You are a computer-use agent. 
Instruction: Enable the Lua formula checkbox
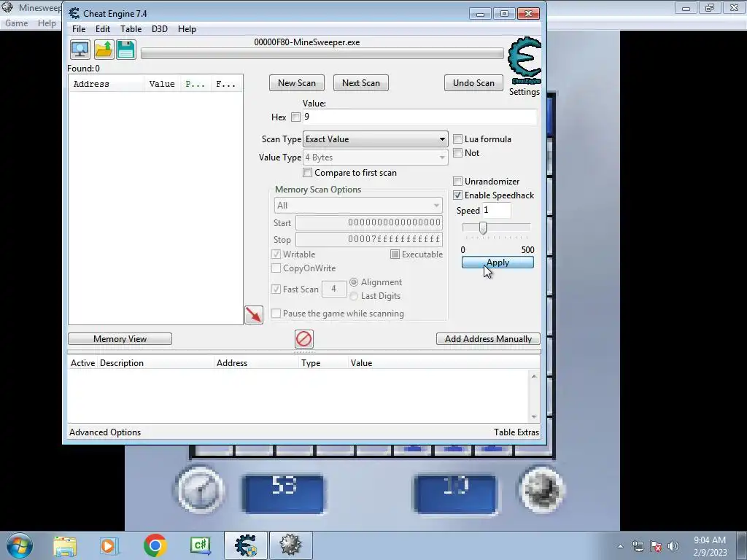pos(458,139)
